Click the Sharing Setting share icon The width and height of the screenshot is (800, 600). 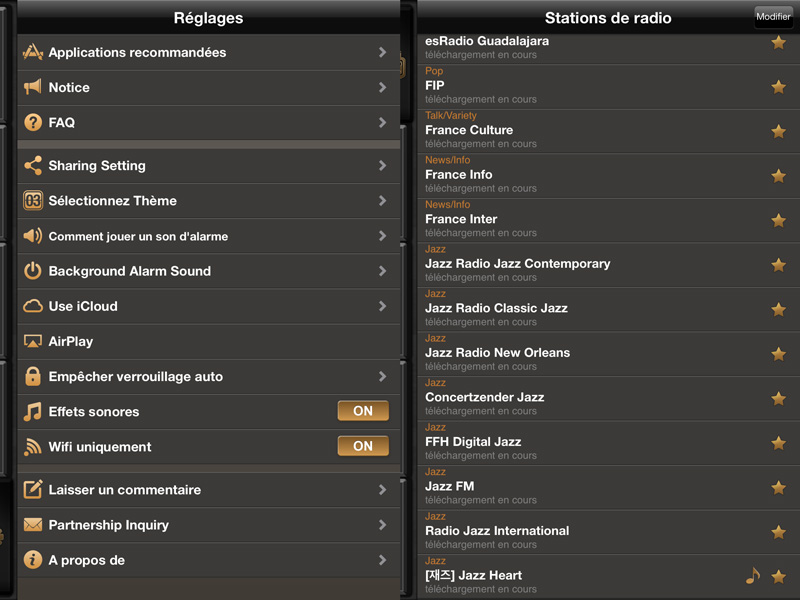coord(33,165)
